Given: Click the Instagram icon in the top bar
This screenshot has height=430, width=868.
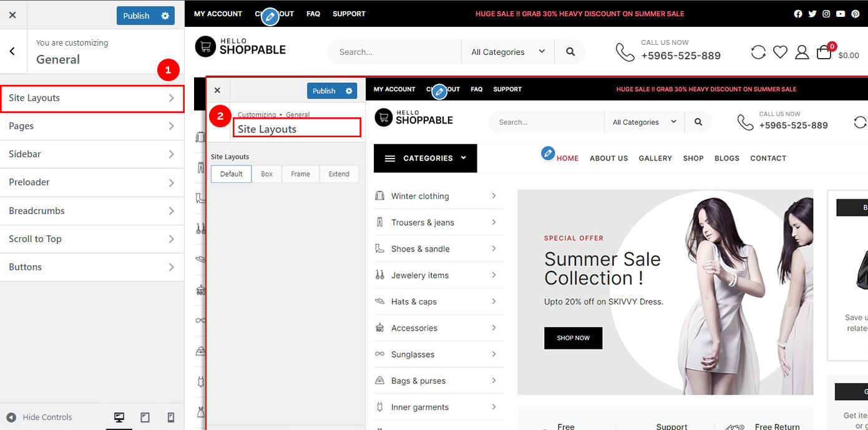Looking at the screenshot, I should pos(826,13).
